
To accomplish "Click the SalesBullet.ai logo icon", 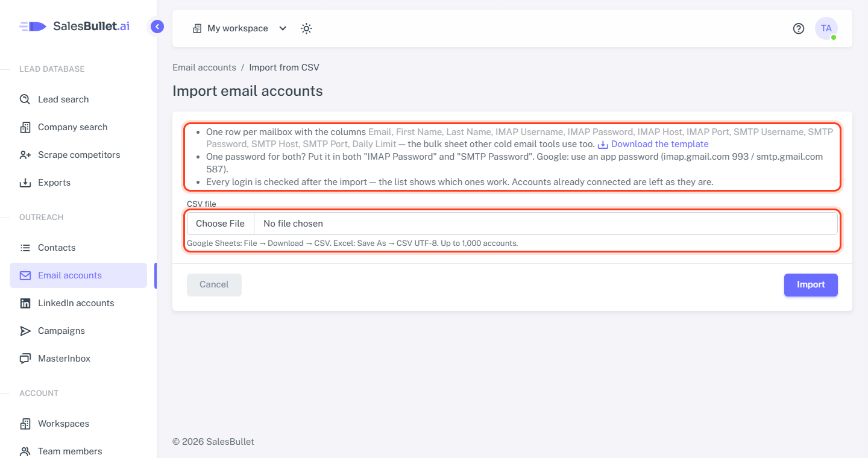I will click(33, 27).
